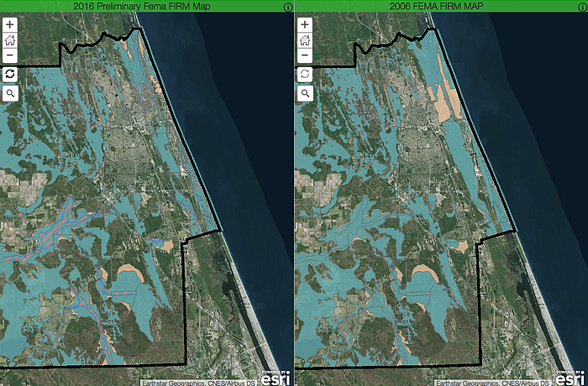Zoom out on the 2006 FEMA map
Viewport: 588px width, 386px height.
[x=304, y=55]
